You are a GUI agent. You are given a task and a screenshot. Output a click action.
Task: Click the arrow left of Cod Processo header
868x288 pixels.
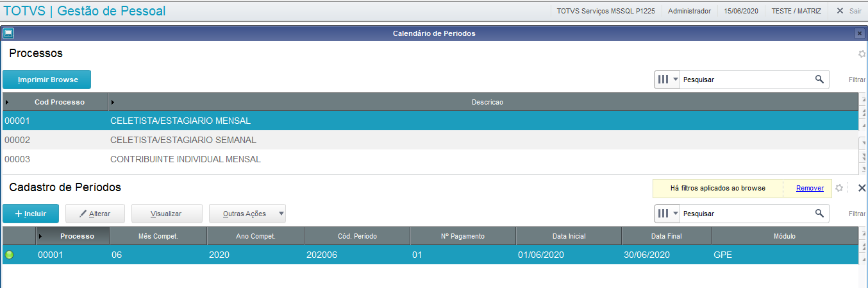6,102
